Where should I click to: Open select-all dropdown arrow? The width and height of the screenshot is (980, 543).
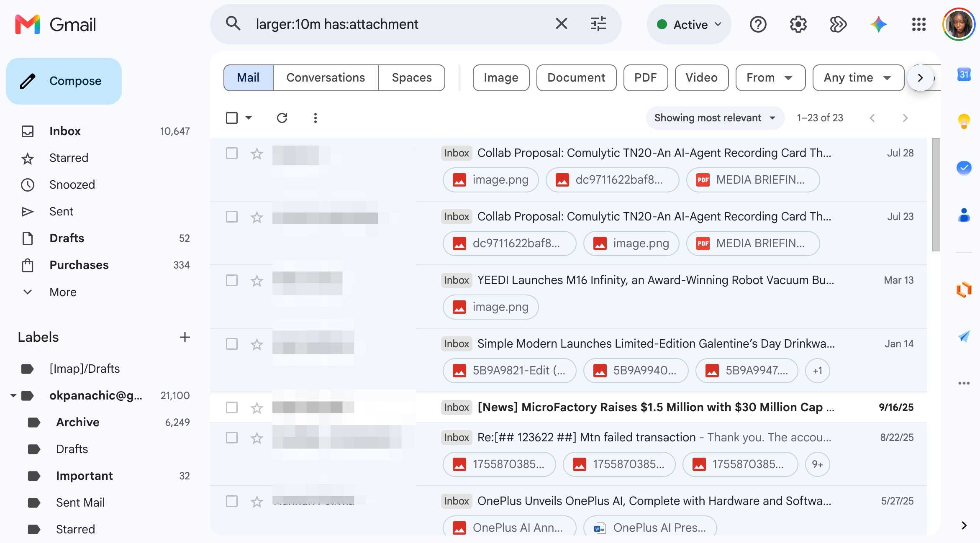click(x=248, y=118)
